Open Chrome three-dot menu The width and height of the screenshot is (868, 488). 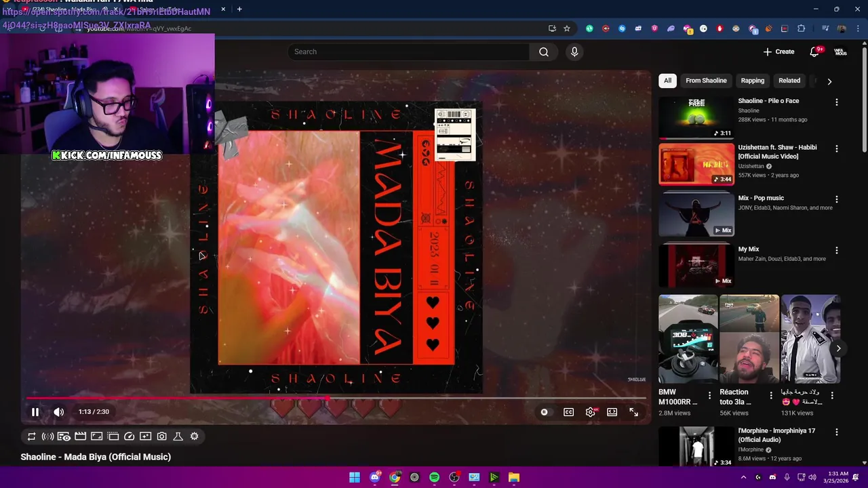click(x=857, y=28)
